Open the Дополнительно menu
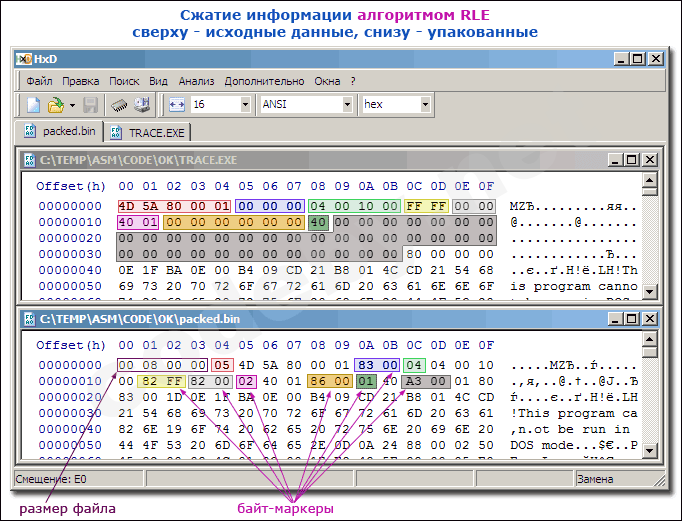682x521 pixels. (264, 81)
